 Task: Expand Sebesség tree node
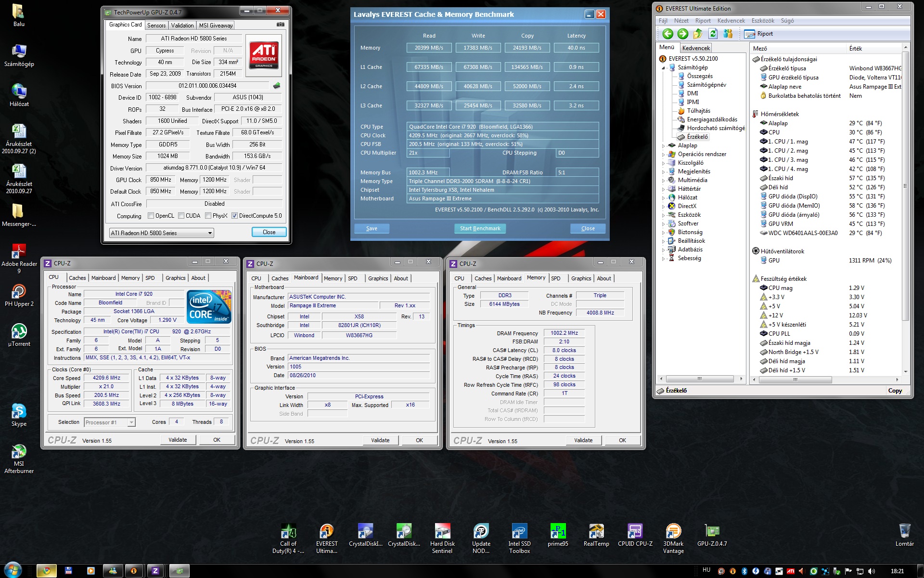(x=663, y=259)
